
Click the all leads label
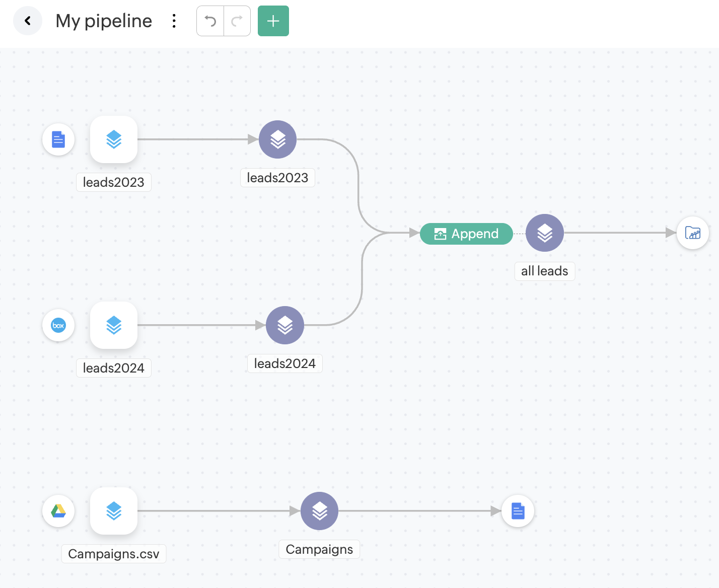(544, 271)
